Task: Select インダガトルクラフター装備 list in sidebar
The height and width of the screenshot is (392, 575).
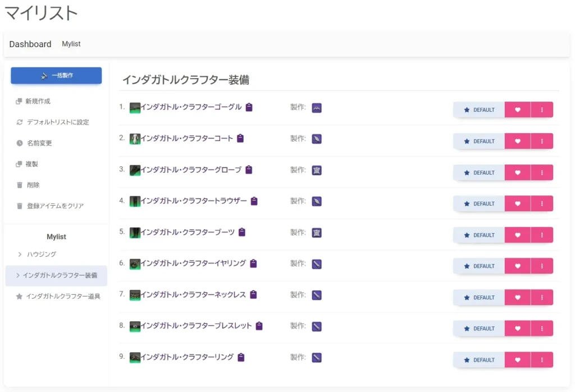Action: click(56, 275)
